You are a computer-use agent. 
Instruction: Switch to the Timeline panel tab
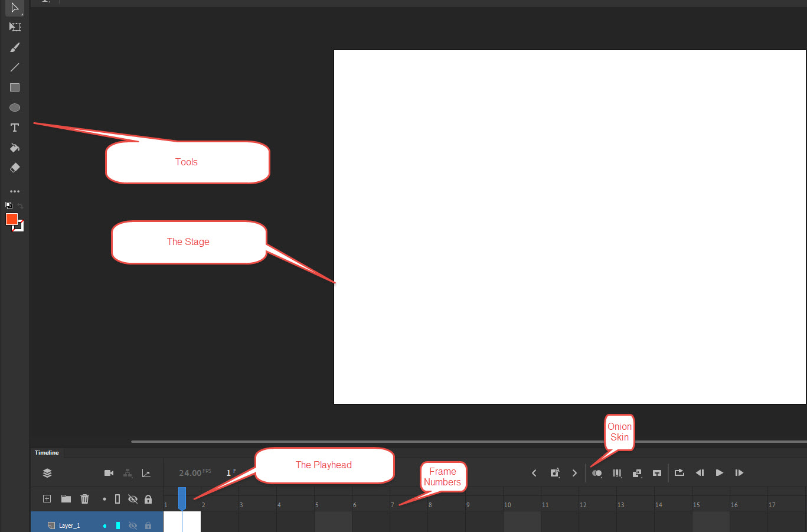(47, 453)
